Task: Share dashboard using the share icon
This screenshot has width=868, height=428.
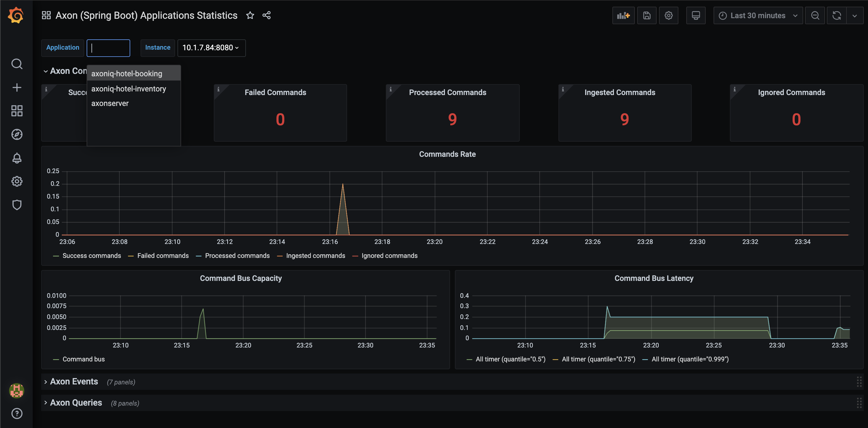Action: coord(266,15)
